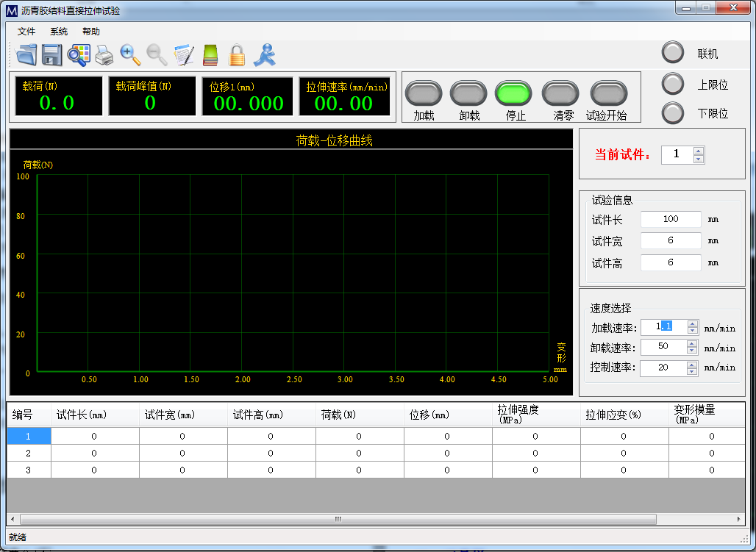Open the data search magnifier icon
Viewport: 756px width, 552px height.
[78, 54]
